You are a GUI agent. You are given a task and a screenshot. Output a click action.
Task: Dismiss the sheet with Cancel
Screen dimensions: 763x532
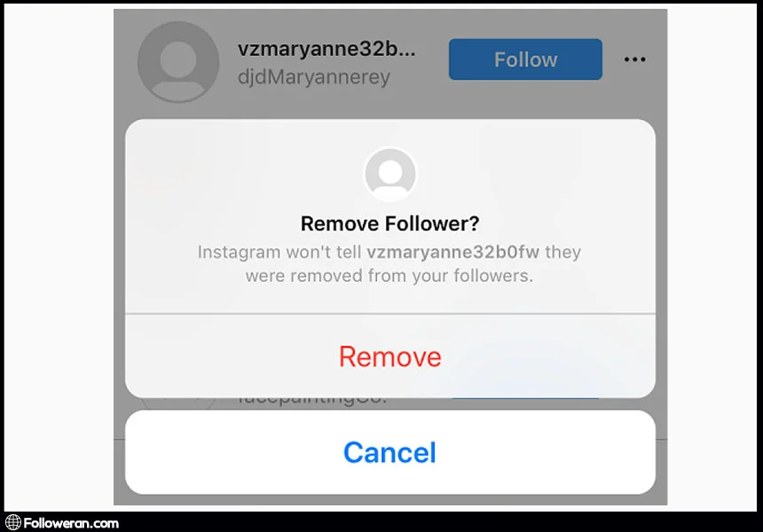389,452
